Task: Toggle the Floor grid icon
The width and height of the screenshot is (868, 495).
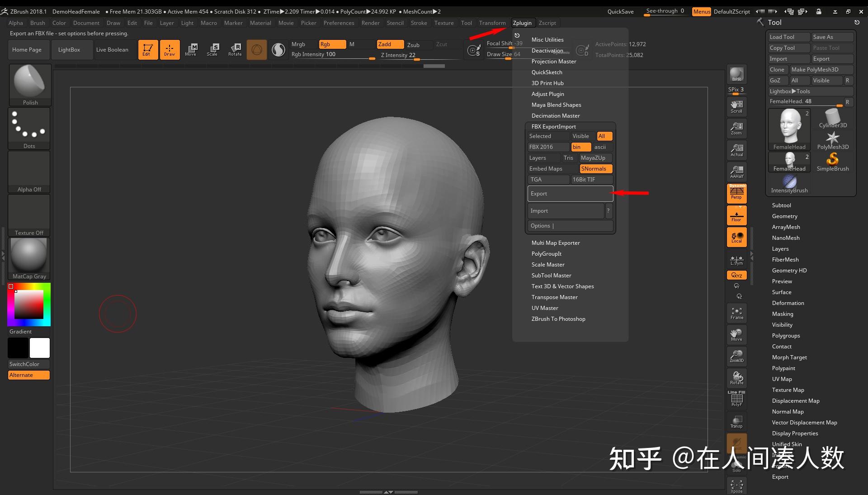Action: coord(736,215)
